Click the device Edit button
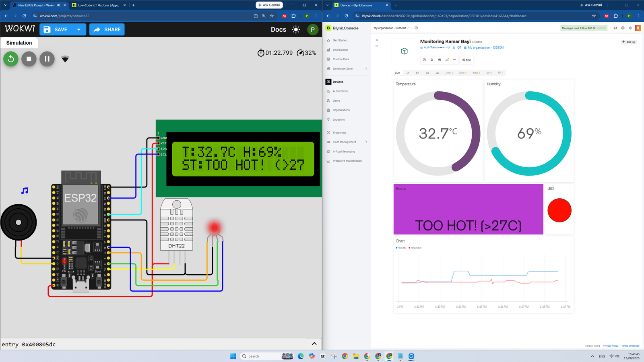 pos(466,60)
